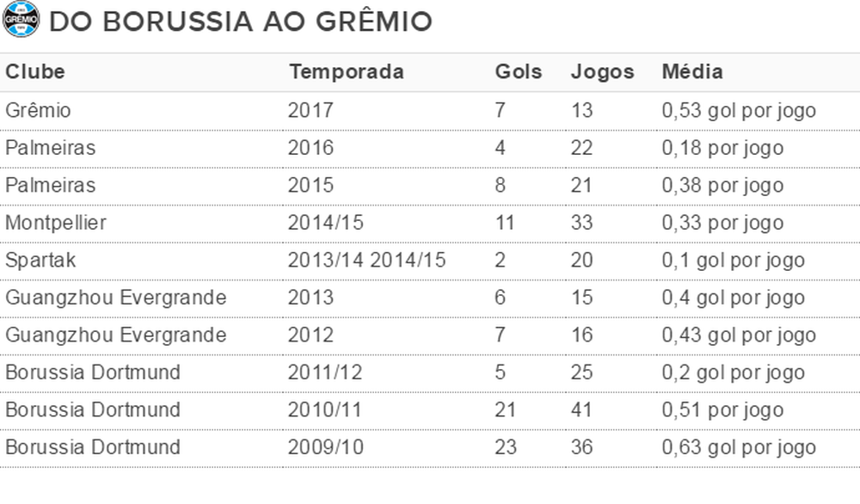
Task: Click Guangzhou Evergrande in the 2012 row
Action: coord(116,335)
